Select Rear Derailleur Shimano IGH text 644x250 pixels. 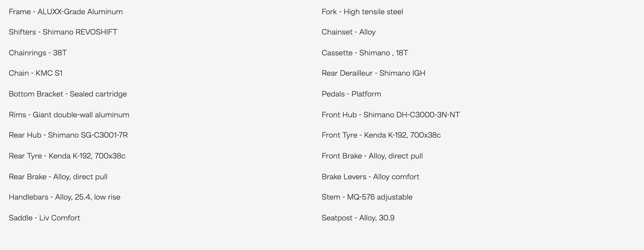(x=374, y=73)
